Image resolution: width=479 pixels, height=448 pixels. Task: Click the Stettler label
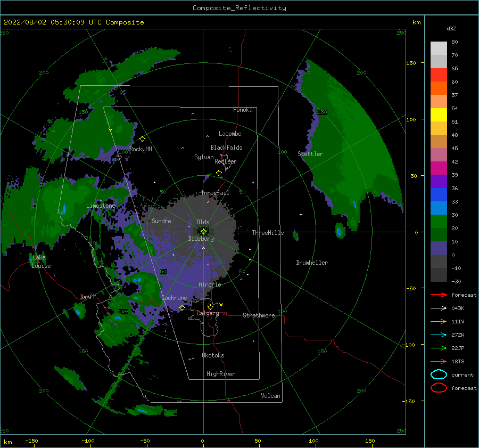(310, 154)
